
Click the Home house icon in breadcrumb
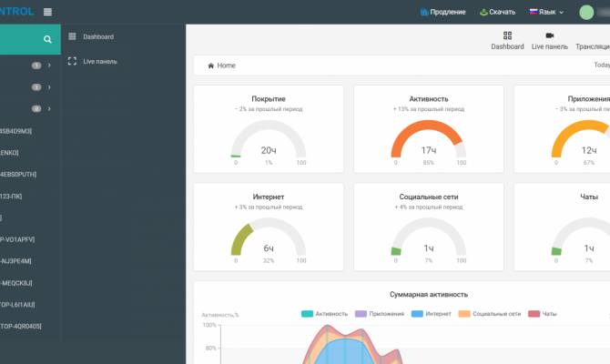click(x=211, y=66)
